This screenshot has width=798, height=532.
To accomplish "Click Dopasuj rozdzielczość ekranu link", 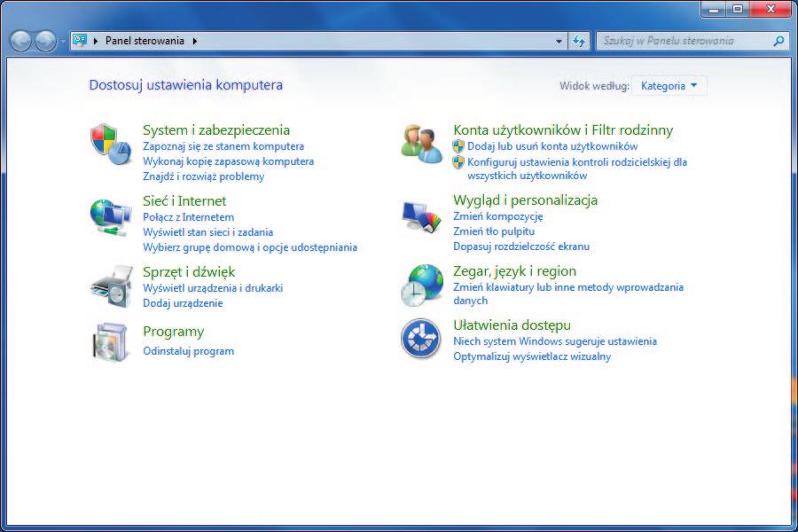I will click(521, 246).
